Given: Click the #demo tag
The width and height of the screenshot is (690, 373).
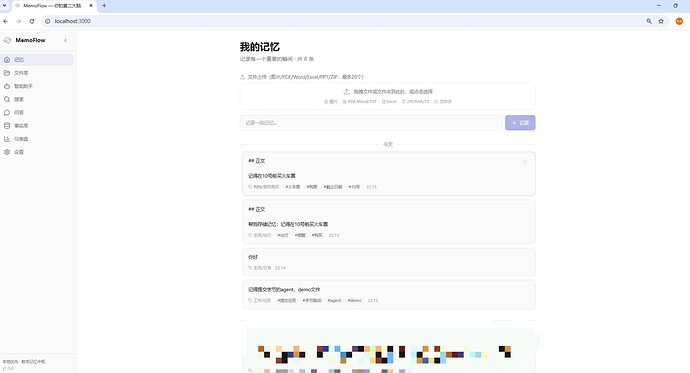Looking at the screenshot, I should (355, 300).
